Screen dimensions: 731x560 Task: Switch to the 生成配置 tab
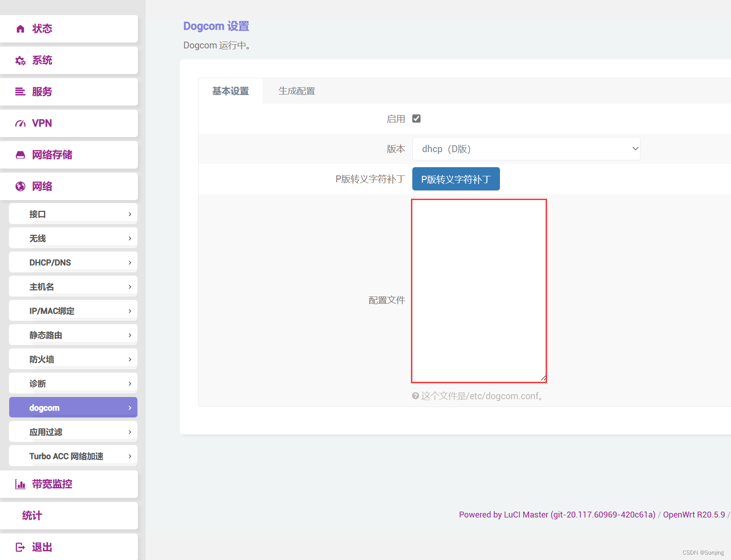point(297,91)
